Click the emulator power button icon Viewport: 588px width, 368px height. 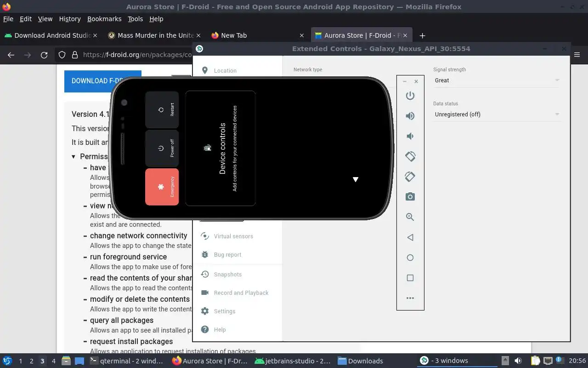(410, 96)
